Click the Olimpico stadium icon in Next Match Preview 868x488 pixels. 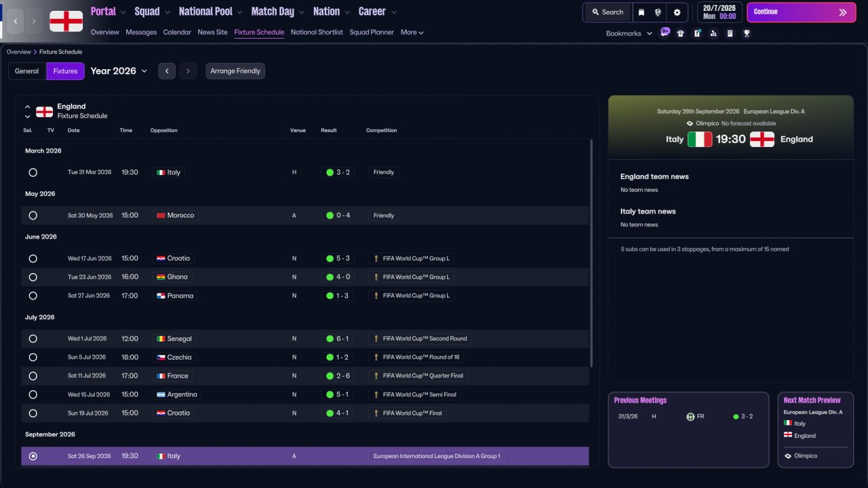tap(788, 456)
